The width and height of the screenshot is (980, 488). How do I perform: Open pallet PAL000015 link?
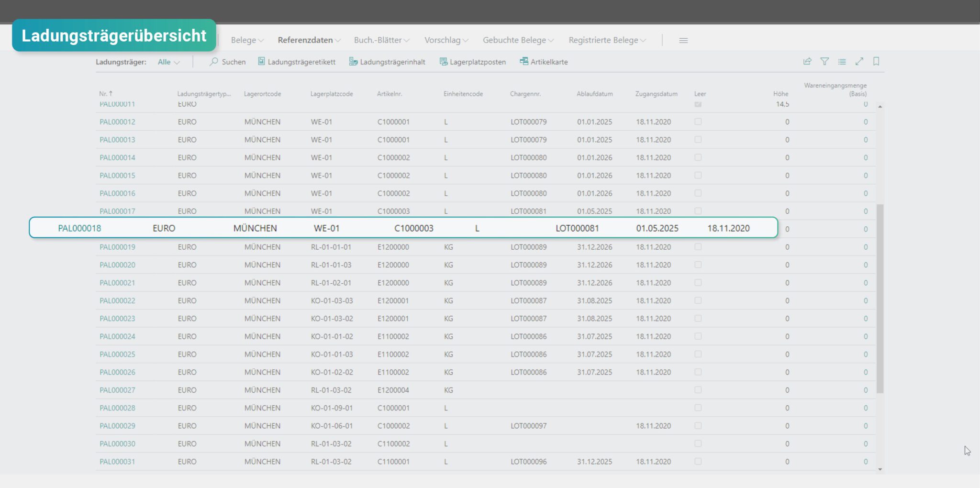(x=117, y=176)
